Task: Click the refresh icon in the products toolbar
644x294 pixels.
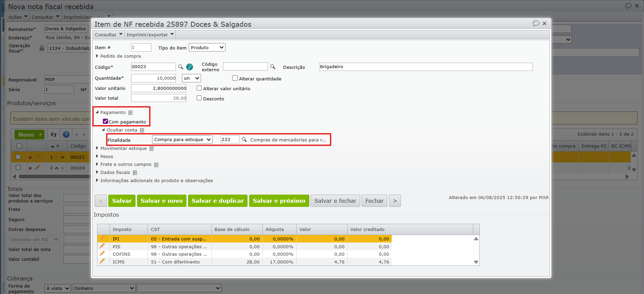Action: coord(54,135)
